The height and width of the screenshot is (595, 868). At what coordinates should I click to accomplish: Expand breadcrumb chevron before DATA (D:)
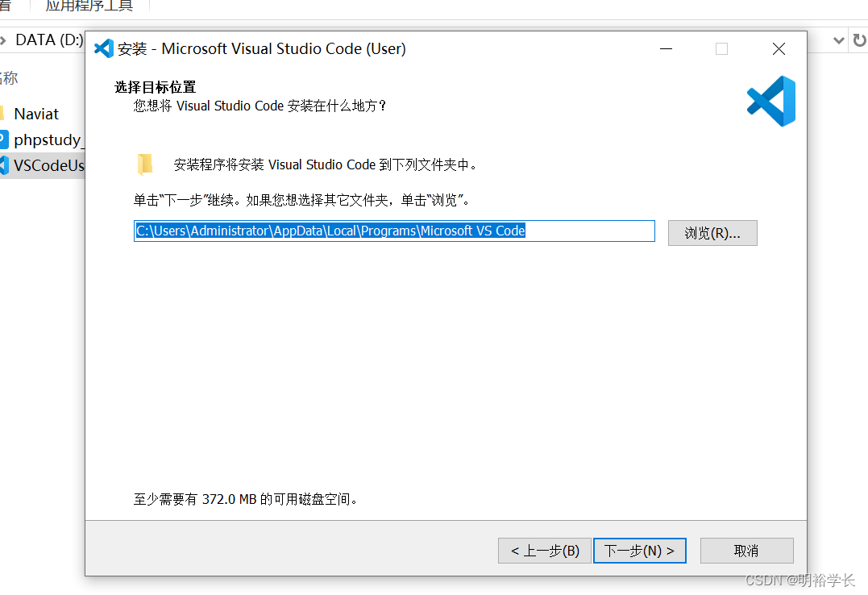point(2,40)
